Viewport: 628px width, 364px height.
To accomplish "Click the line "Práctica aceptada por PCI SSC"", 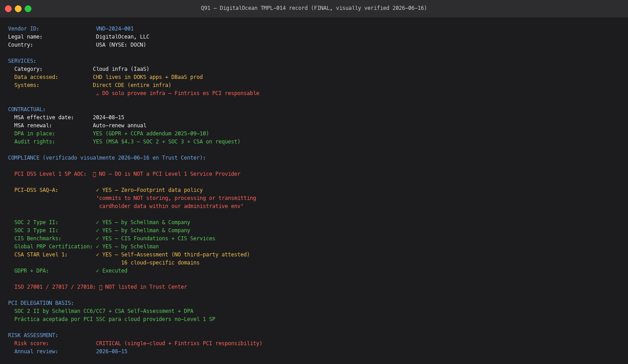I will [115, 319].
